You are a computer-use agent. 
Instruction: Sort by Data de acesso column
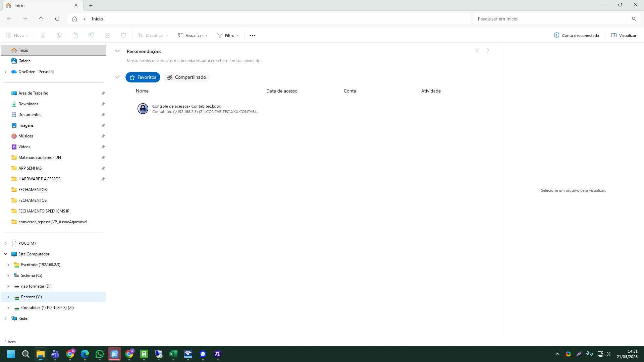(282, 91)
